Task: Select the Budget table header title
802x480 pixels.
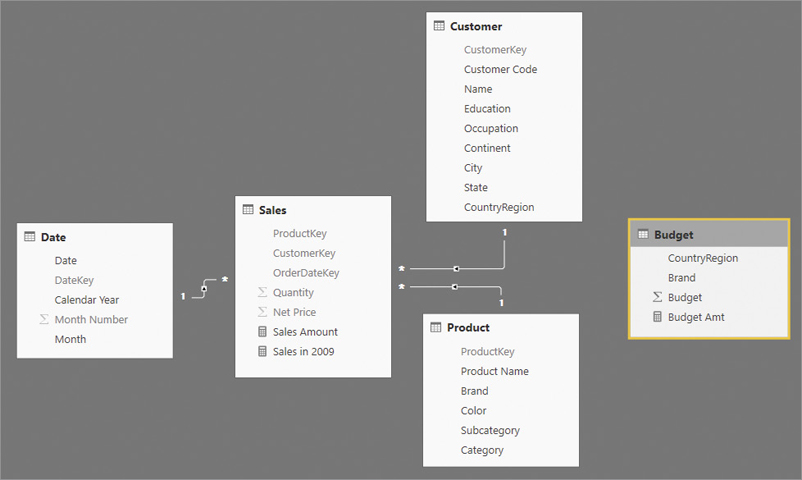Action: click(674, 235)
